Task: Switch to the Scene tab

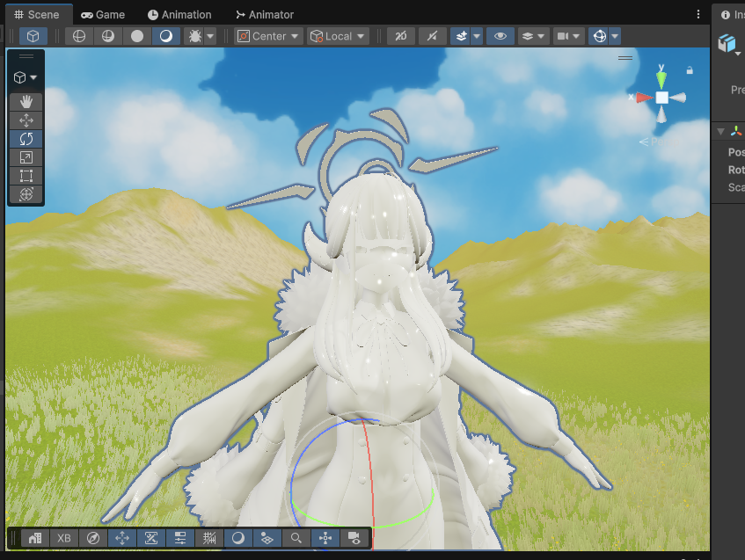Action: (37, 15)
